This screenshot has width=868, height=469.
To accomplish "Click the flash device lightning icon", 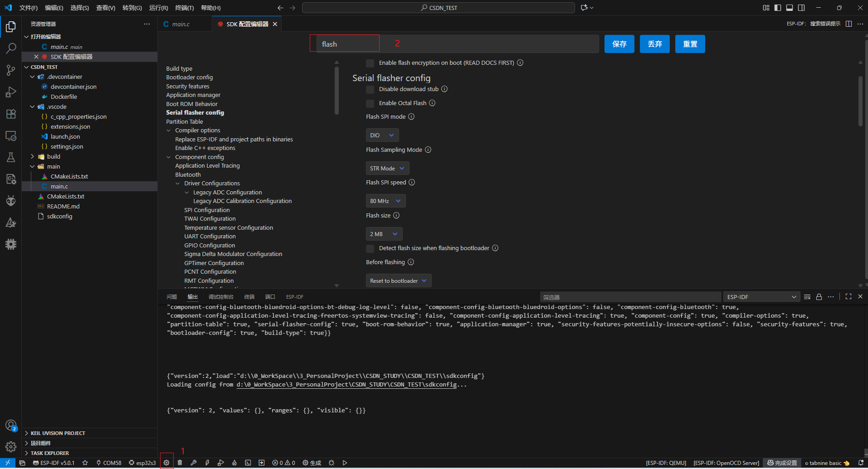I will (x=207, y=463).
